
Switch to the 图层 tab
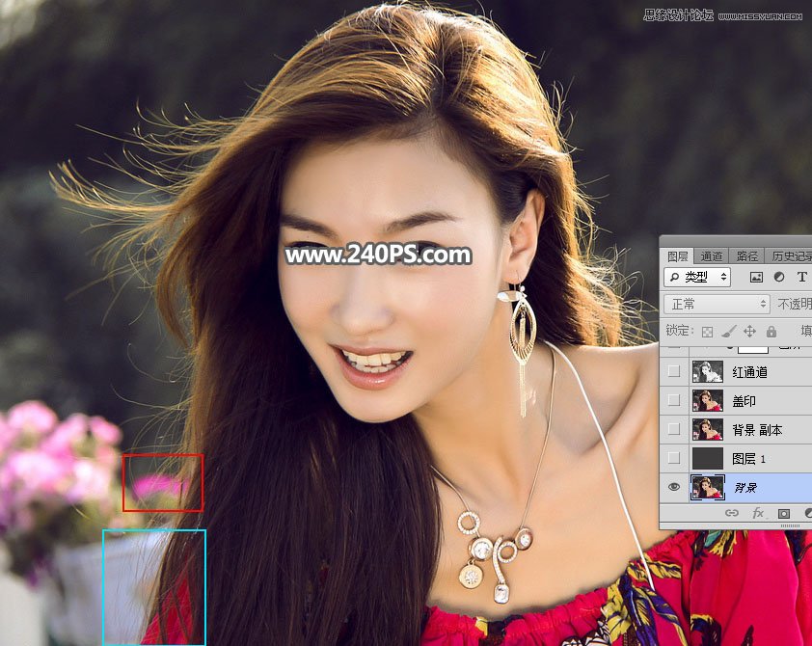click(677, 256)
